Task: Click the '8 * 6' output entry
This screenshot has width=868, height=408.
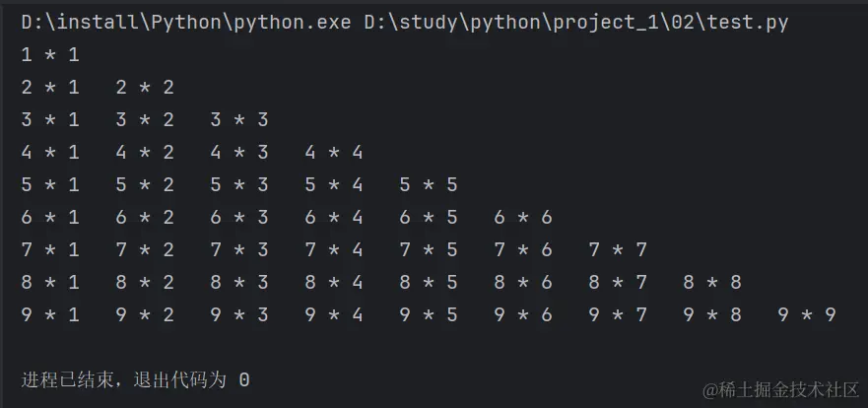Action: point(523,282)
